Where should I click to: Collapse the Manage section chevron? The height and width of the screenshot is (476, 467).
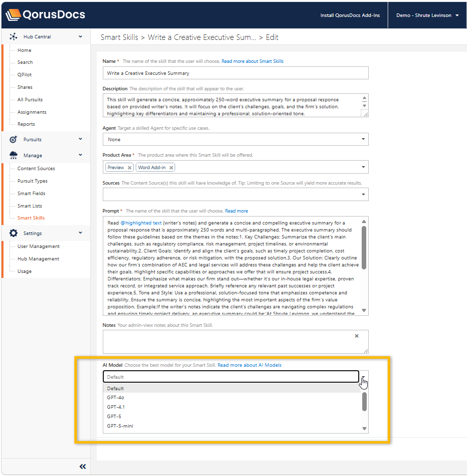click(x=80, y=155)
